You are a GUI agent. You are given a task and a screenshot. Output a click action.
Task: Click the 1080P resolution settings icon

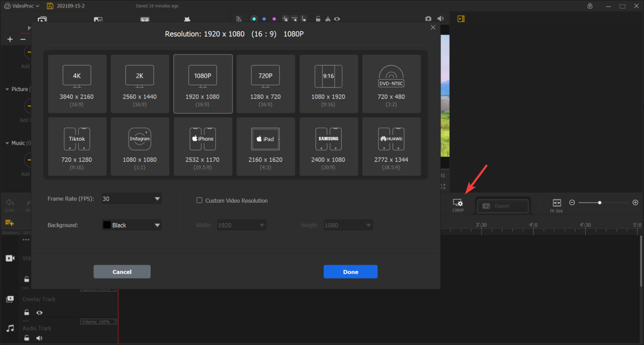coord(458,205)
